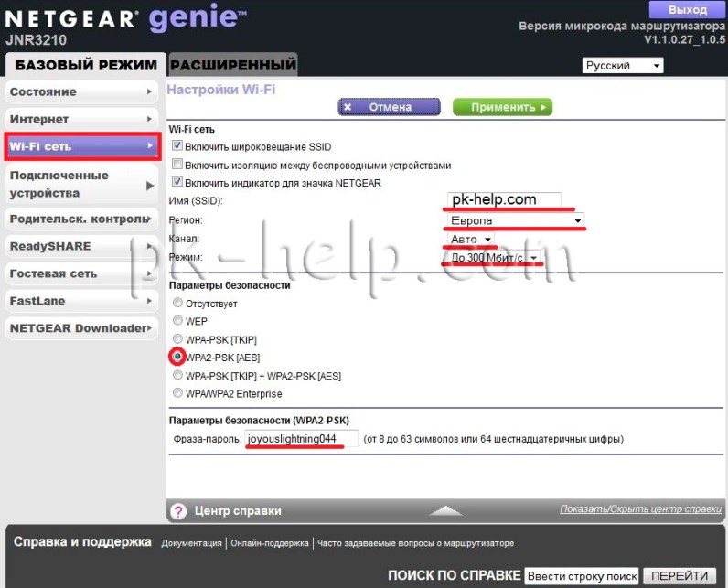
Task: Open 'Wi-Fi сеть' sidebar menu
Action: point(82,146)
